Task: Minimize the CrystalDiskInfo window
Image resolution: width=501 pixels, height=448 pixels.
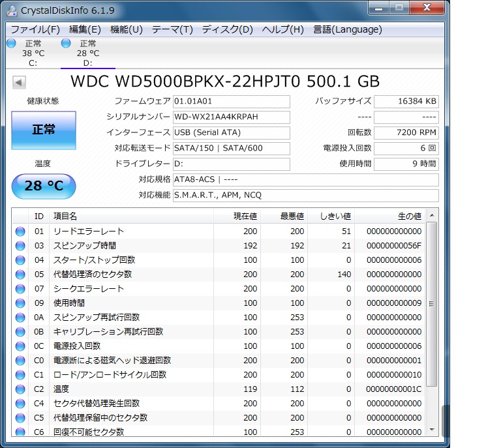Action: coord(378,8)
